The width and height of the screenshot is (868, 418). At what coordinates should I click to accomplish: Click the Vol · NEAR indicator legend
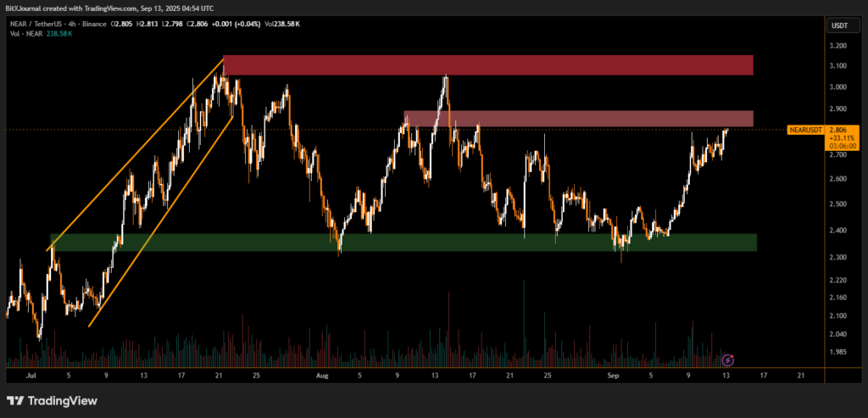20,36
